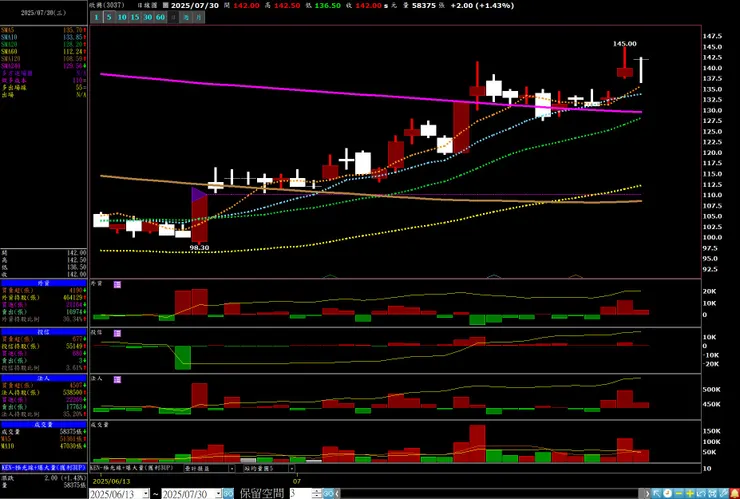Select the monthly (月) chart button
The width and height of the screenshot is (740, 499).
(x=199, y=17)
